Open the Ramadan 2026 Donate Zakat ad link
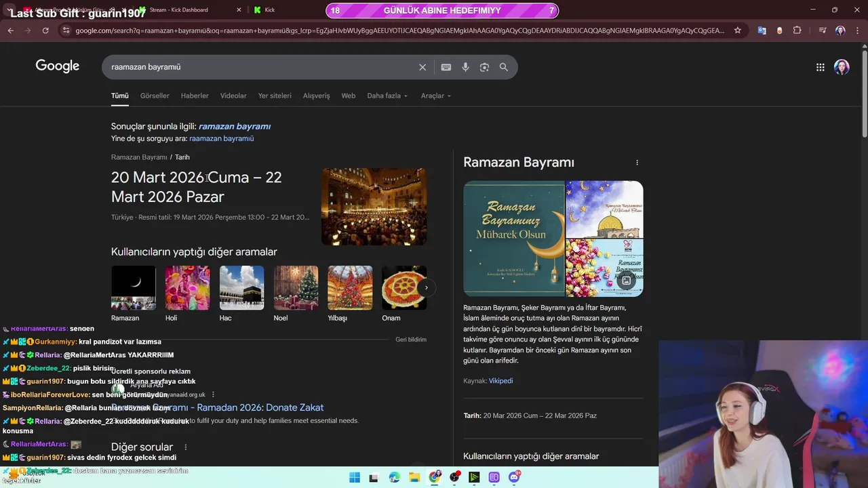This screenshot has width=868, height=488. coord(218,407)
